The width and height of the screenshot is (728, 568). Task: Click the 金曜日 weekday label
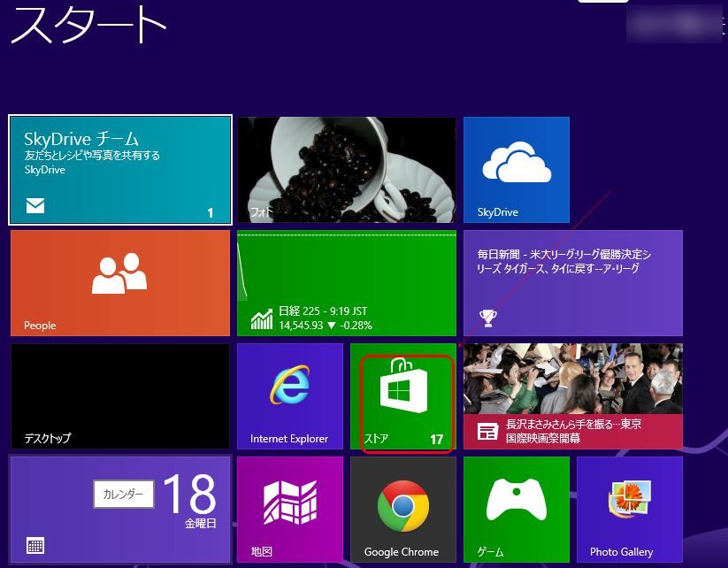click(x=201, y=524)
